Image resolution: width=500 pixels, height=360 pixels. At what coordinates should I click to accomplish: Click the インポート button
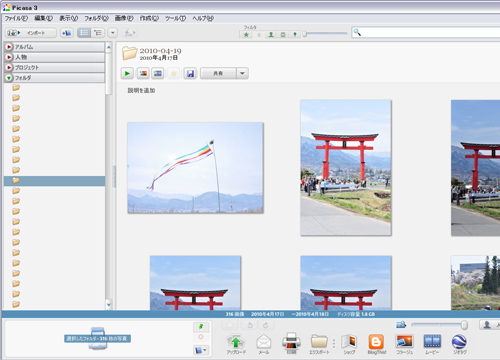tap(31, 33)
